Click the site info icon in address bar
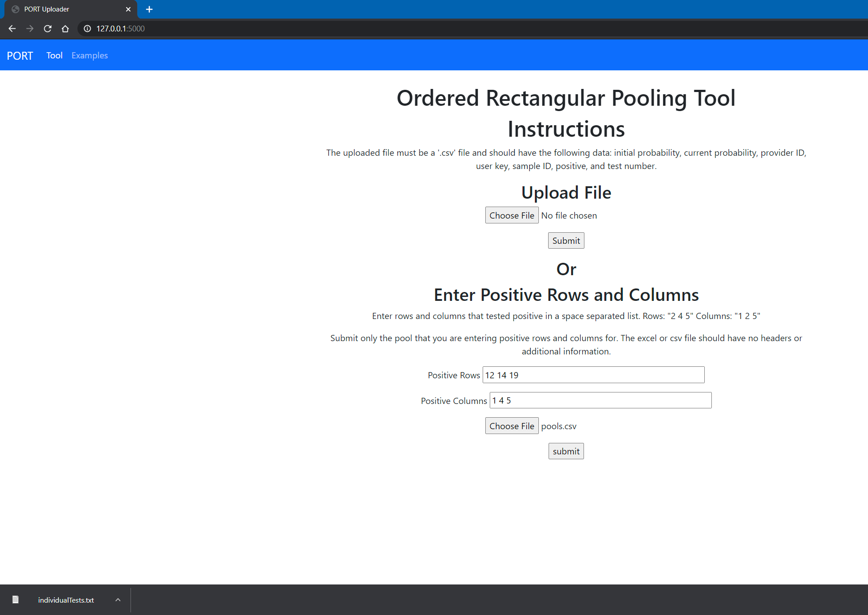Screen dimensions: 868x615 point(87,28)
